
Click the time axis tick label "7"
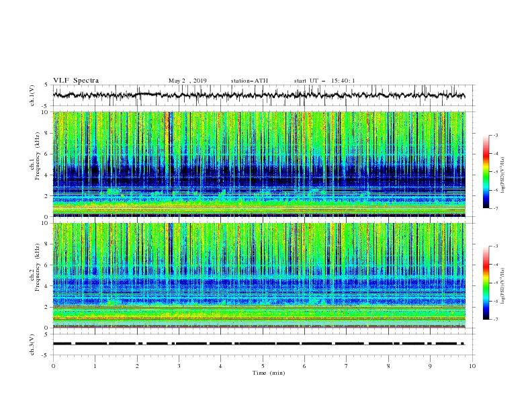click(347, 366)
